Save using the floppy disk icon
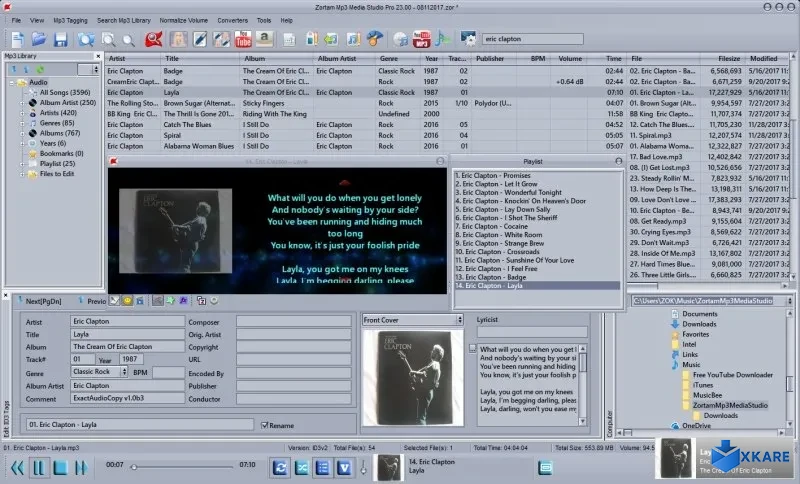The image size is (800, 484). click(x=60, y=39)
